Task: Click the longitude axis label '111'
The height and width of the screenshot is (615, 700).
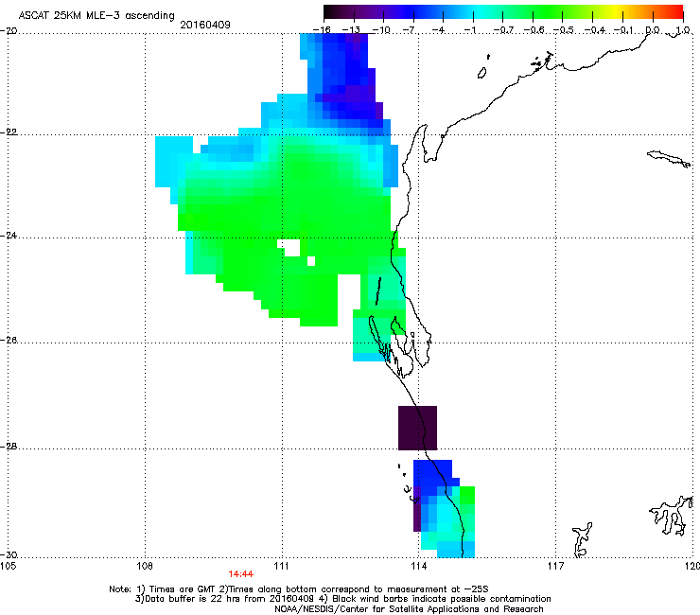Action: click(281, 566)
